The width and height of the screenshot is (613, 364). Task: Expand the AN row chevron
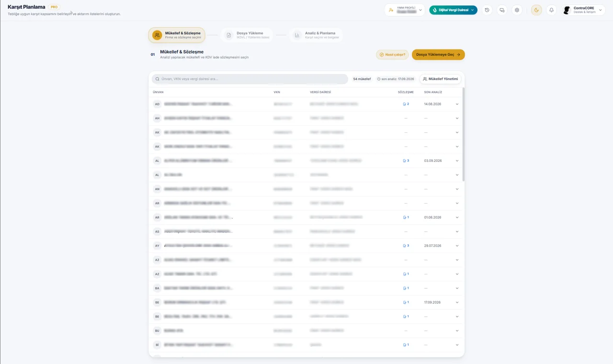coord(457,189)
